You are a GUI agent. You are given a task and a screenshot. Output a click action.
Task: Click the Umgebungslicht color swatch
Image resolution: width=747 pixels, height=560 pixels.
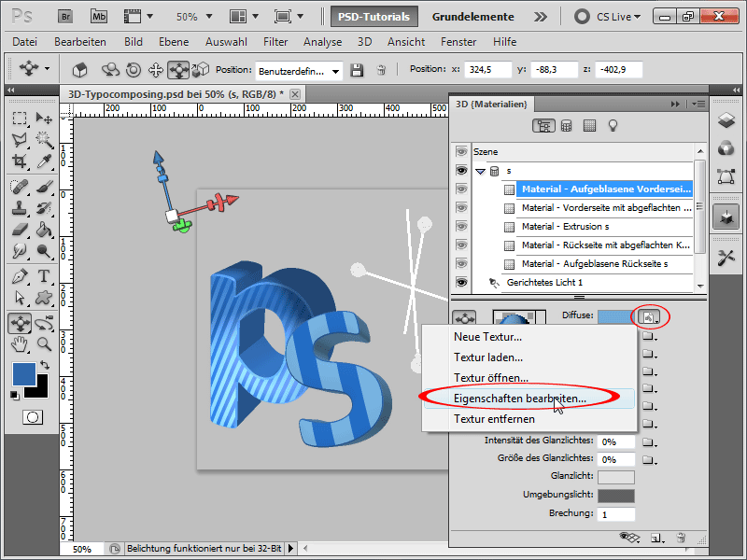[x=615, y=496]
